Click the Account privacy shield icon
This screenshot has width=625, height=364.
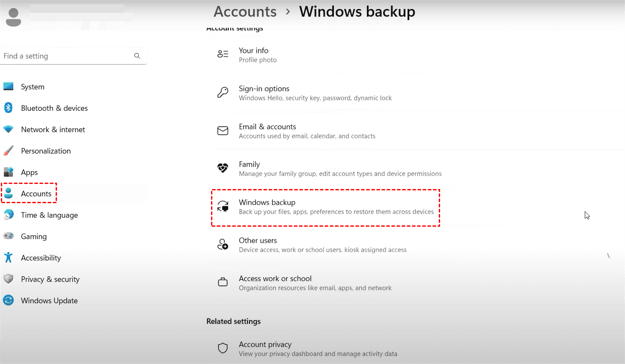point(223,348)
